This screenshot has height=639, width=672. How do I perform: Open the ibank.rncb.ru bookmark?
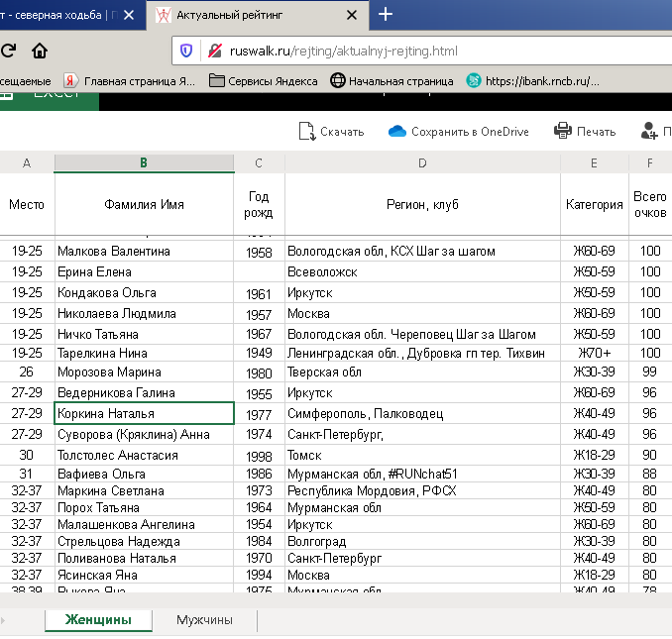[532, 81]
